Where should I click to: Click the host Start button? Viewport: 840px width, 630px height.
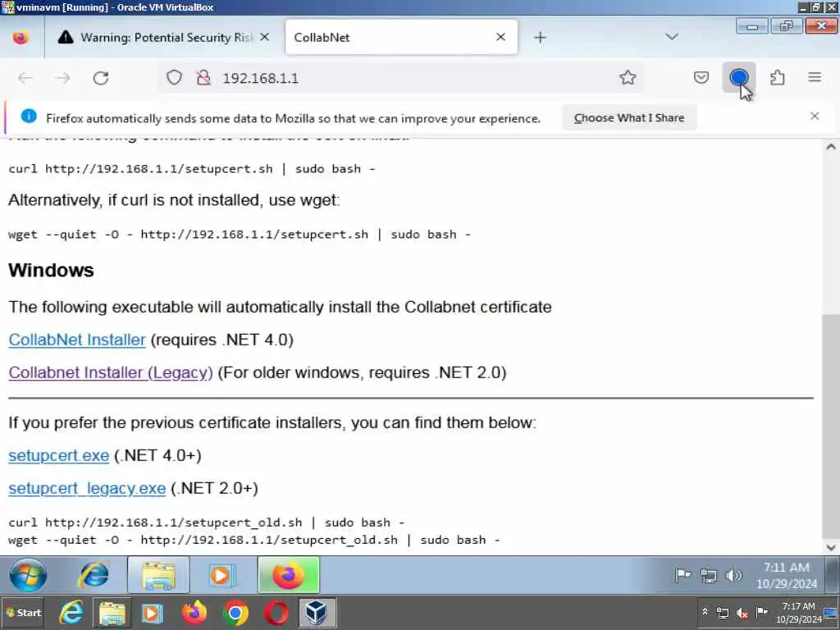click(22, 613)
